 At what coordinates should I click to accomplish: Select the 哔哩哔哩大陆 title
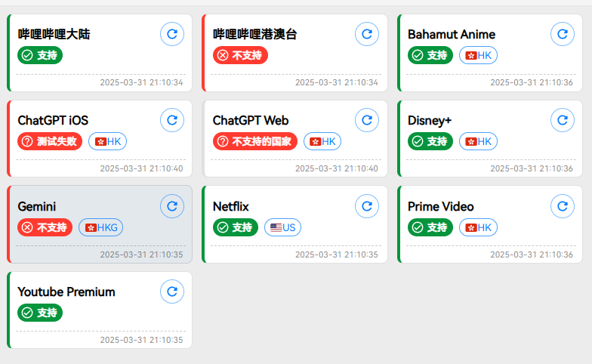[x=54, y=35]
